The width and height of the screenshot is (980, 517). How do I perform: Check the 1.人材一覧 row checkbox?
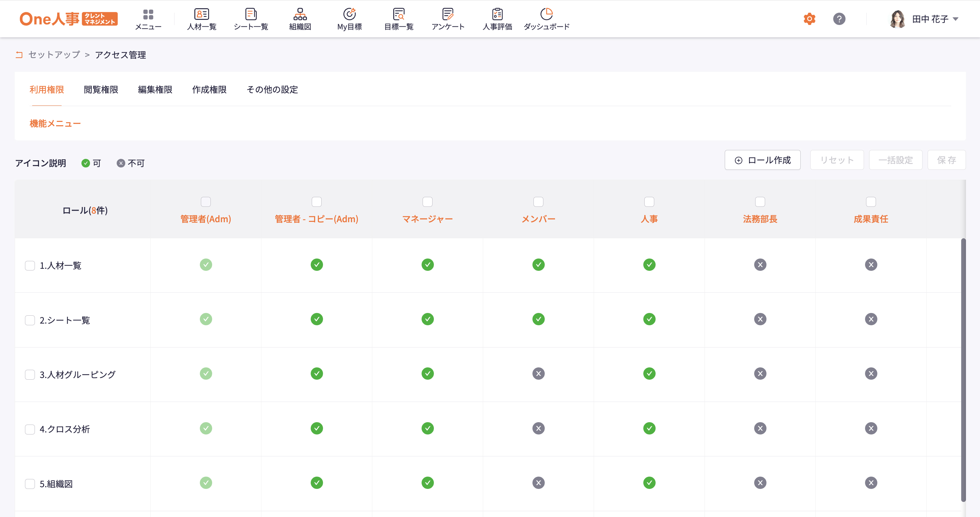30,265
